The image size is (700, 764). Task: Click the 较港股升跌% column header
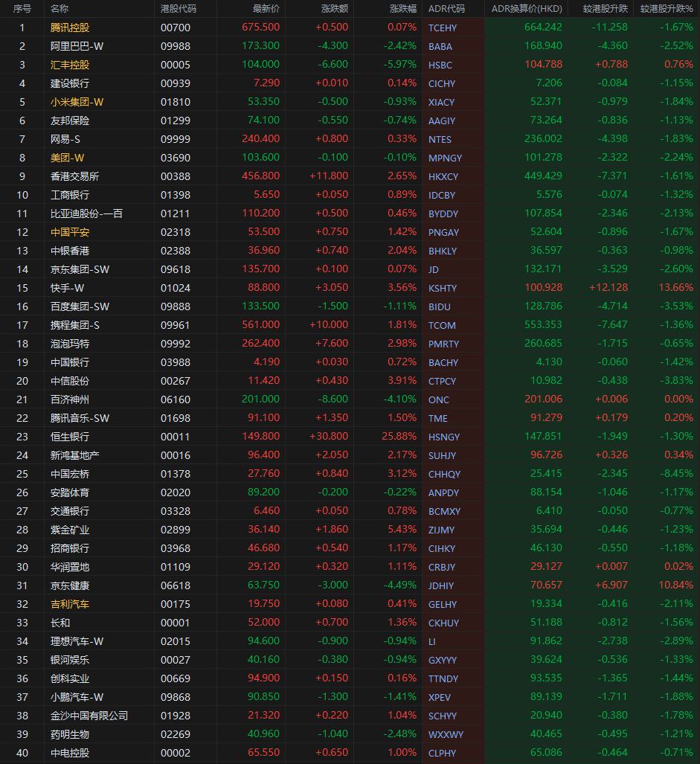click(667, 9)
